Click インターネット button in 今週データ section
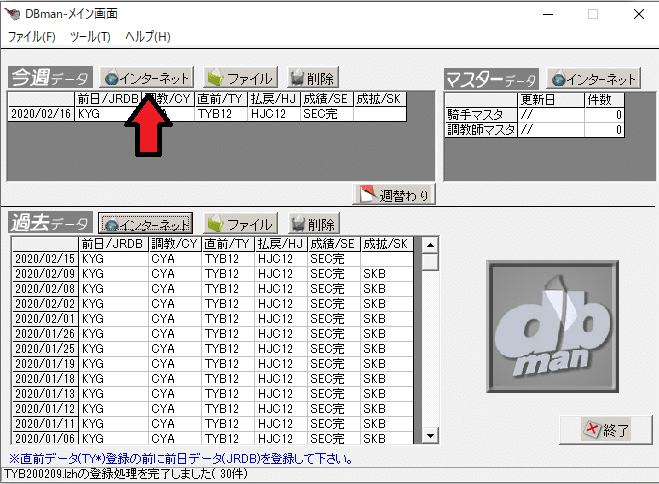 click(x=147, y=78)
